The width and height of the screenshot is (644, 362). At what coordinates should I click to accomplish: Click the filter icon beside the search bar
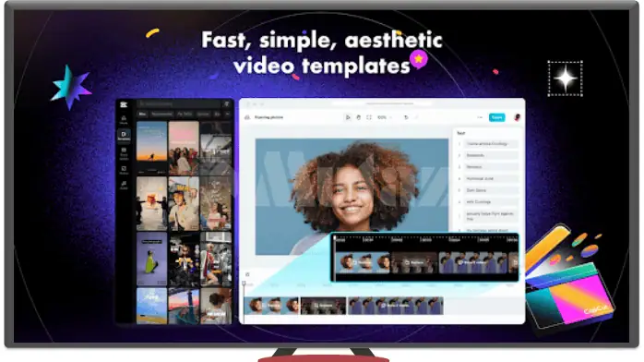coord(226,104)
